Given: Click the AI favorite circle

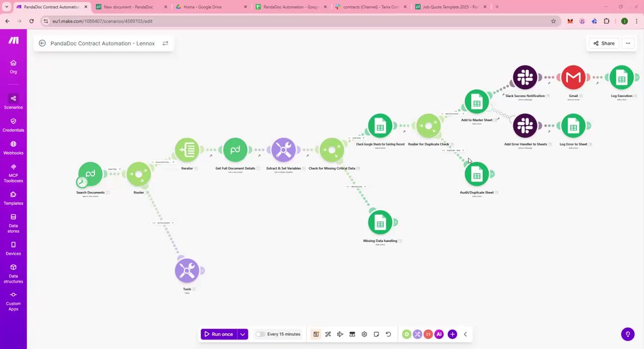Looking at the screenshot, I should tap(439, 334).
